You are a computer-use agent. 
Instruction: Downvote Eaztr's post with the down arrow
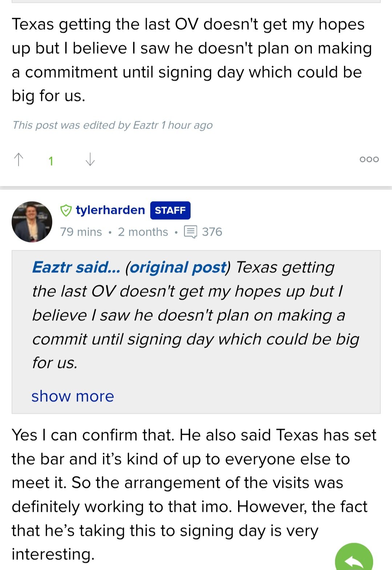[90, 159]
